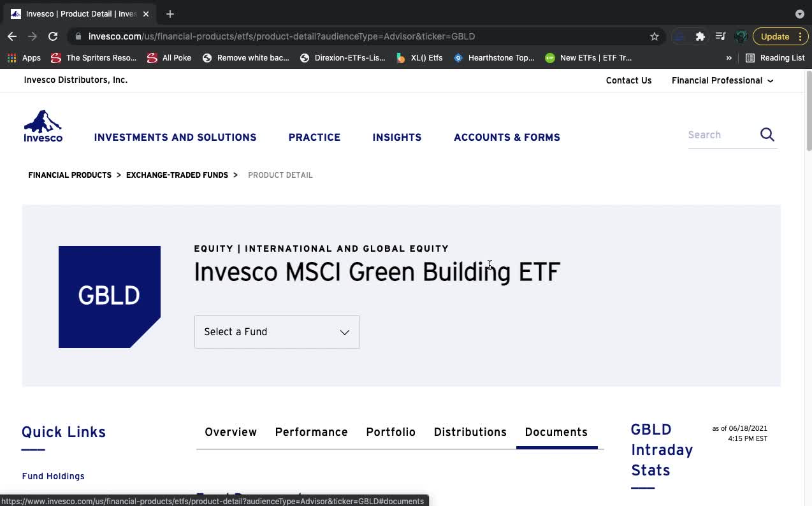This screenshot has height=506, width=812.
Task: Open the Chrome three-dot menu
Action: (800, 36)
